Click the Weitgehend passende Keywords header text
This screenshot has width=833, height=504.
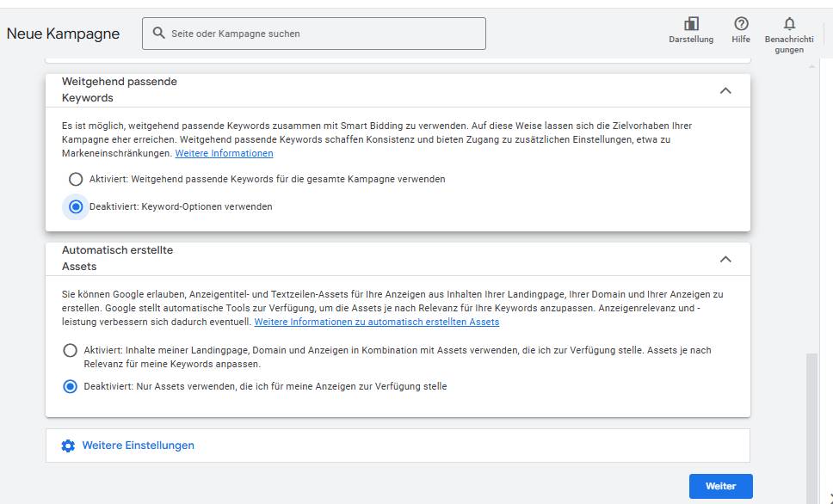coord(120,89)
